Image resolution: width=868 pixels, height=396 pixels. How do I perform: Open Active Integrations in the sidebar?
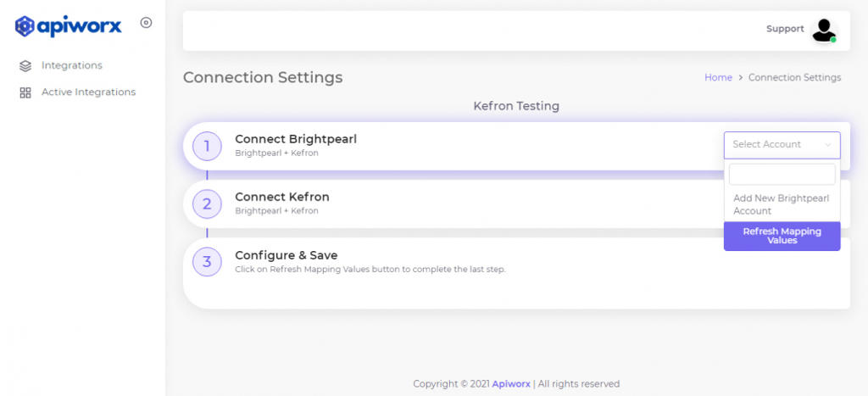click(88, 92)
